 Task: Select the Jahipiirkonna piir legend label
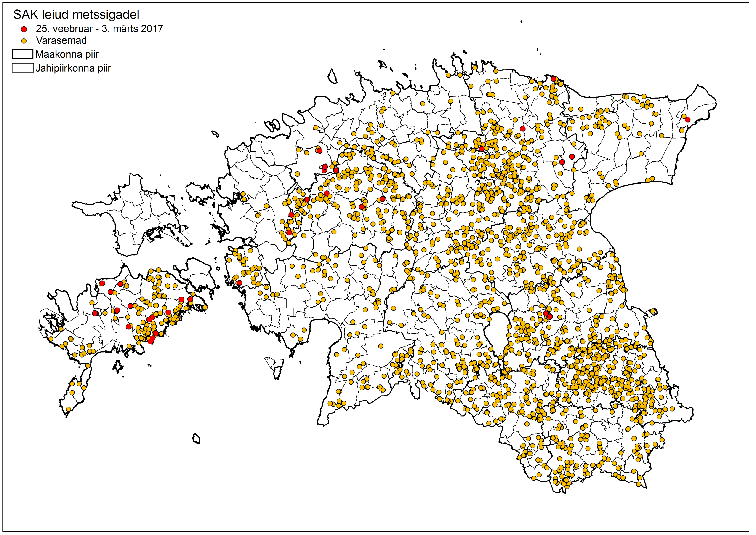point(73,68)
